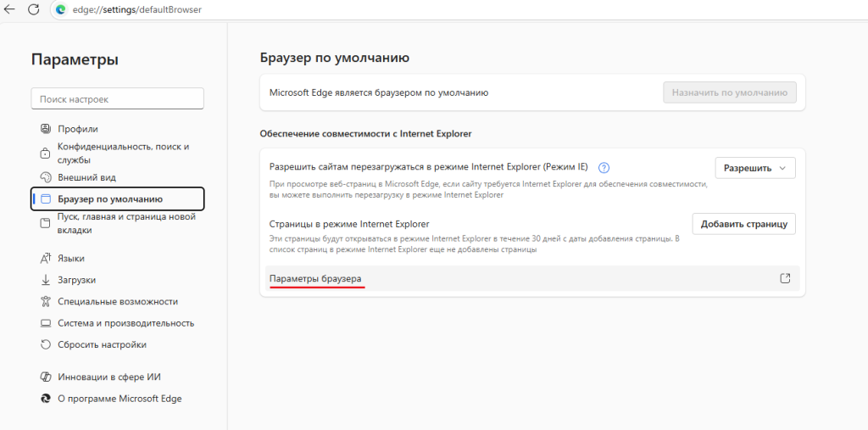Open Инновации в сфере ИИ section
This screenshot has width=868, height=430.
(x=109, y=377)
